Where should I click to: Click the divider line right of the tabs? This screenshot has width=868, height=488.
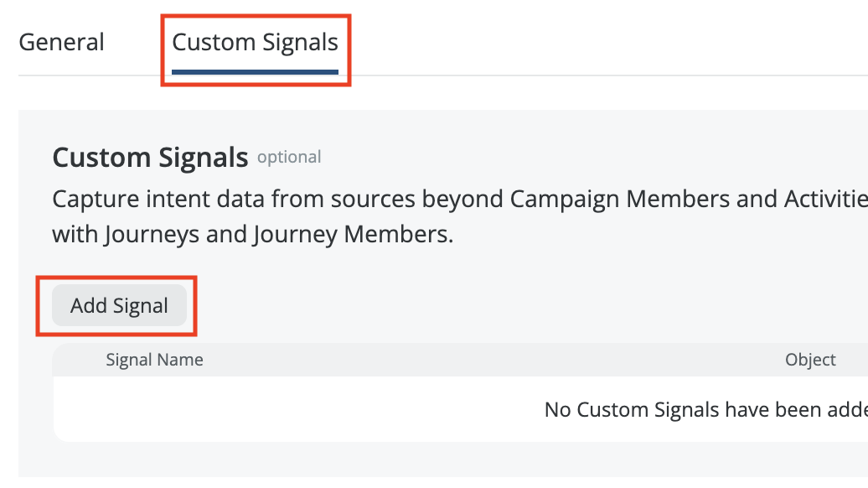pyautogui.click(x=603, y=75)
